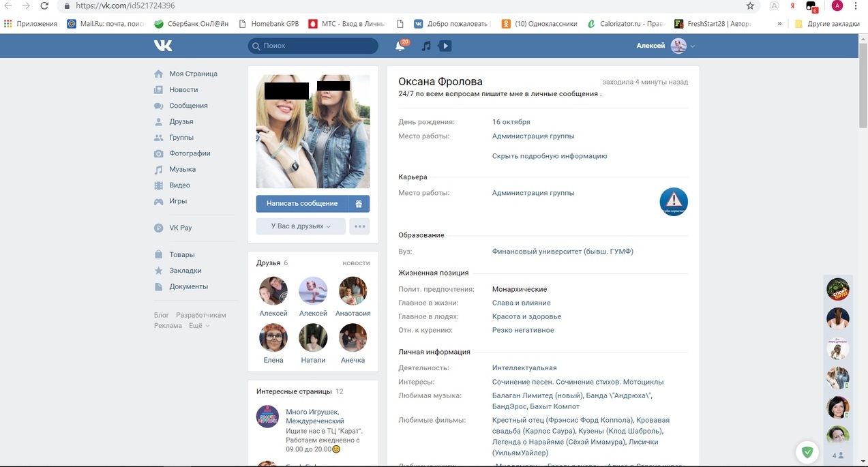The image size is (868, 467).
Task: Click the VK logo in header
Action: pyautogui.click(x=163, y=46)
